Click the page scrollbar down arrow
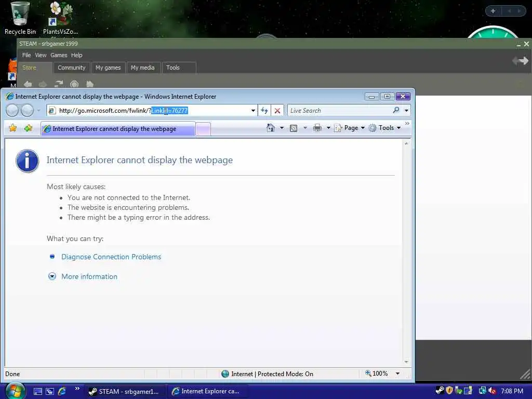Screen dimensions: 532x399 pos(406,362)
